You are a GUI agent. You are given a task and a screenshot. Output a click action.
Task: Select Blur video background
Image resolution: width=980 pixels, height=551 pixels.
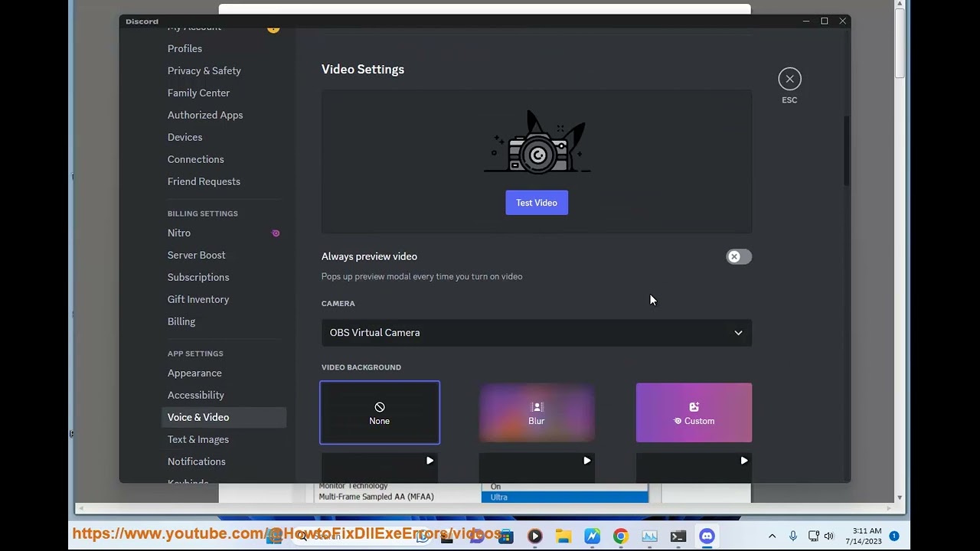537,412
